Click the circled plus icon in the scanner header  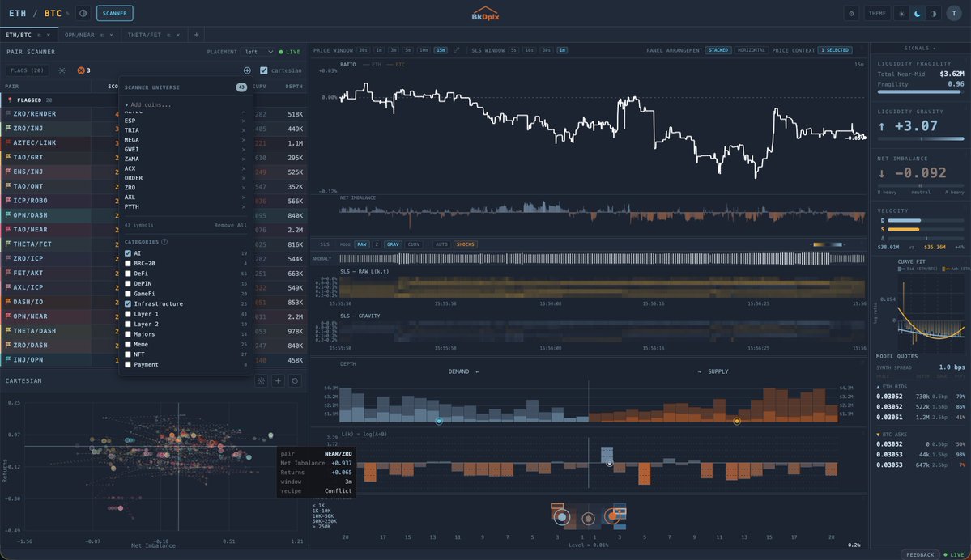[x=247, y=70]
